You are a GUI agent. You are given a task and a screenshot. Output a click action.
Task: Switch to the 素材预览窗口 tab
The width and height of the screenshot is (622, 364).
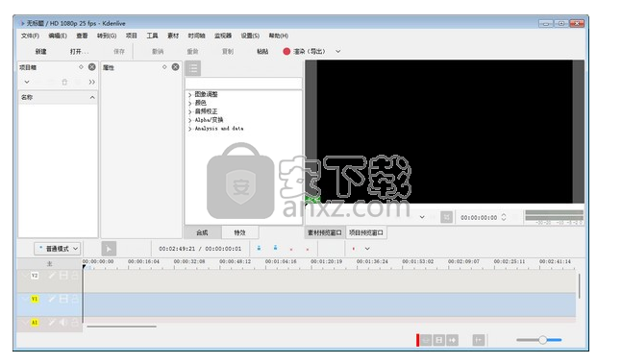point(325,232)
